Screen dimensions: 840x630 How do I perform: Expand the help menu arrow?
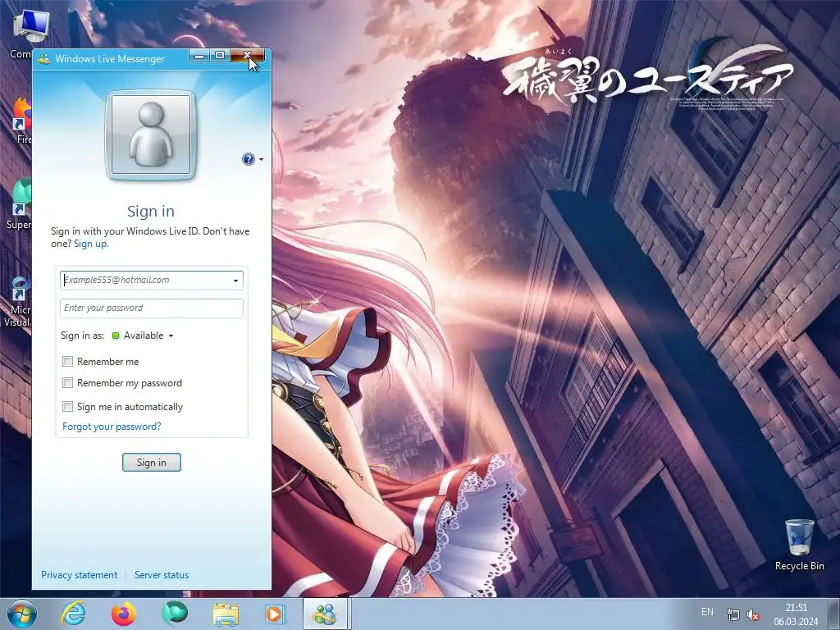pyautogui.click(x=262, y=160)
